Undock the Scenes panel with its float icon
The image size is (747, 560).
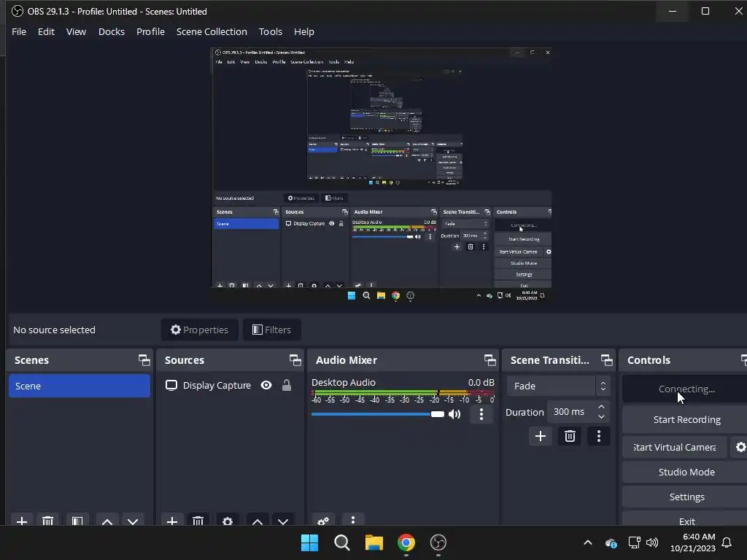coord(144,360)
